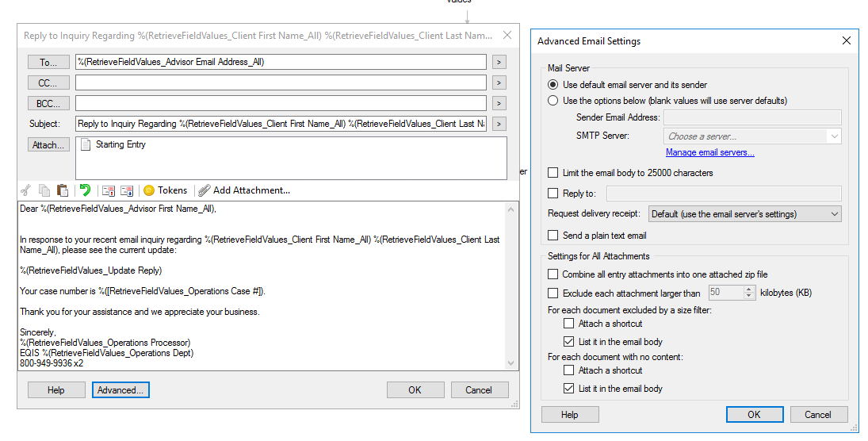868x441 pixels.
Task: Open the Request delivery receipt dropdown
Action: (x=744, y=214)
